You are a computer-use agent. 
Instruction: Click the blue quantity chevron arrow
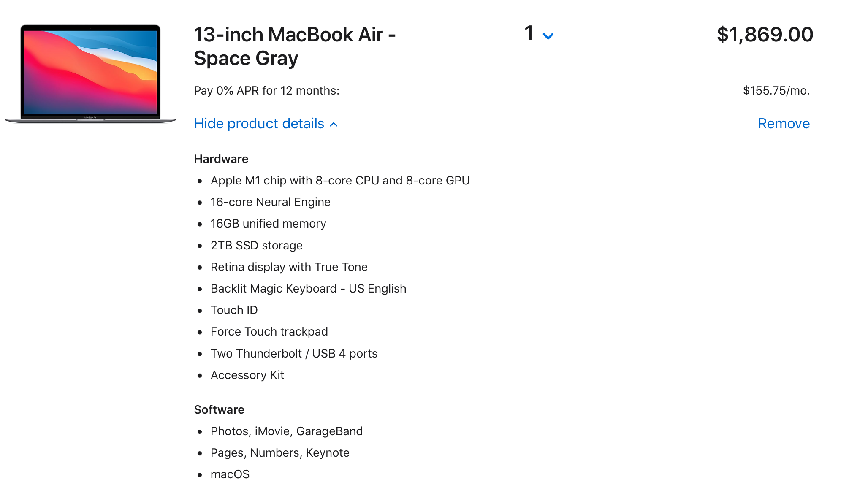[x=548, y=36]
